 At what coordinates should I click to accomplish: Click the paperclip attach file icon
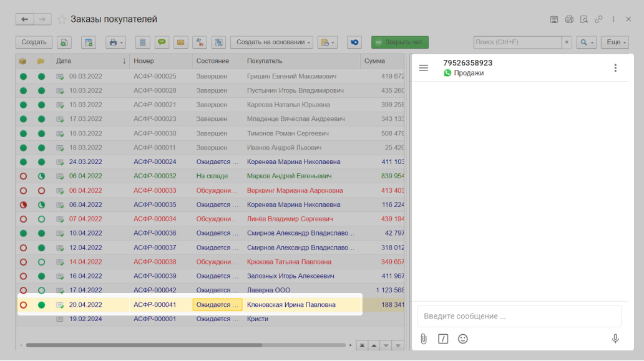423,339
